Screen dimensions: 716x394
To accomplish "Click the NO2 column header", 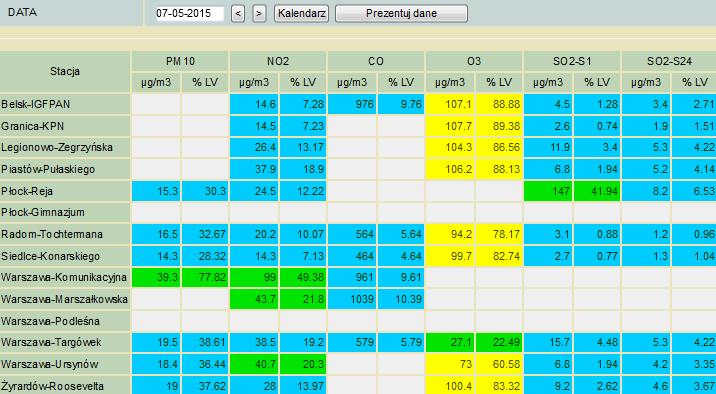I will pyautogui.click(x=278, y=61).
